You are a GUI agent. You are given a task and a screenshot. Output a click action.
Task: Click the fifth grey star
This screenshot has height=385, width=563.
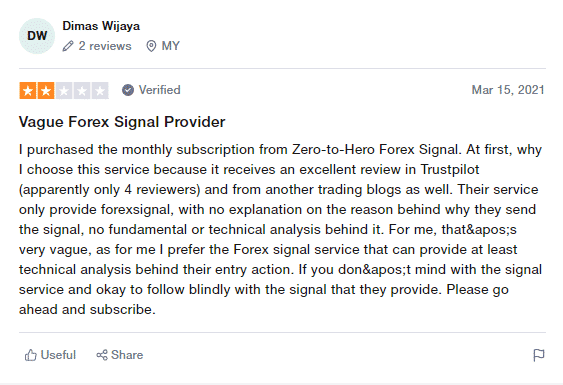[100, 91]
